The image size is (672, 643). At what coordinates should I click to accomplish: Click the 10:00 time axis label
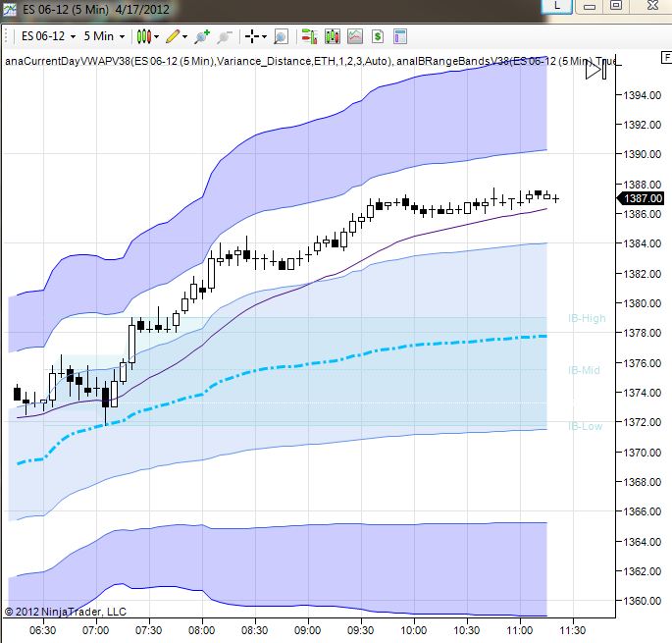tap(414, 630)
